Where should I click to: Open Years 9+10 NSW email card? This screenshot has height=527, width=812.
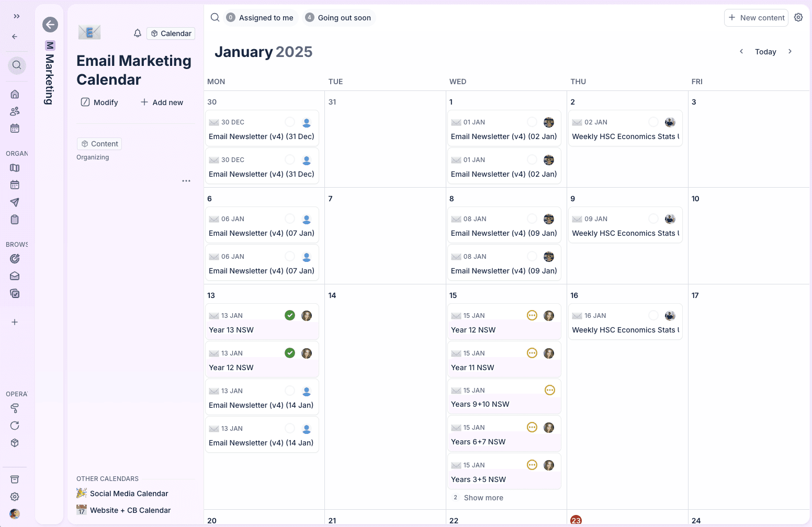point(504,396)
